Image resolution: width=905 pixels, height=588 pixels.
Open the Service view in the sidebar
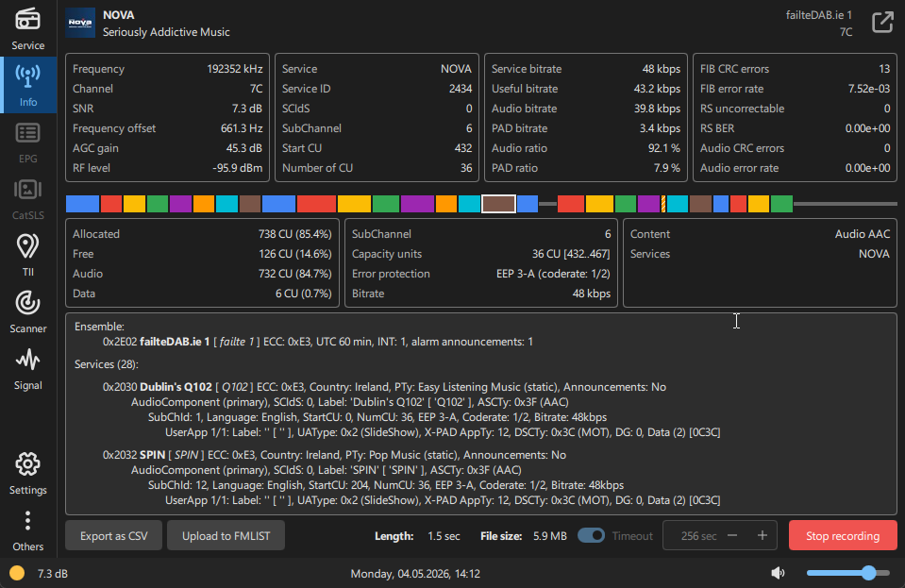(x=27, y=28)
